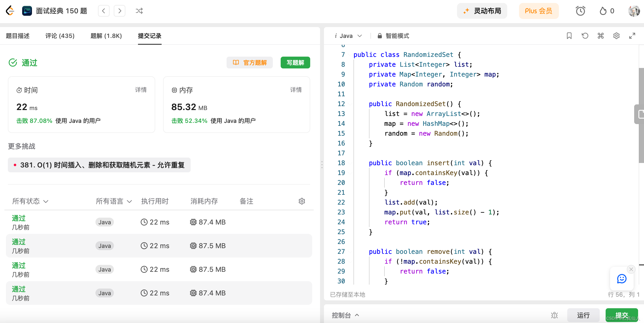Switch to the 题目描述 tab
The height and width of the screenshot is (323, 644).
[x=17, y=36]
